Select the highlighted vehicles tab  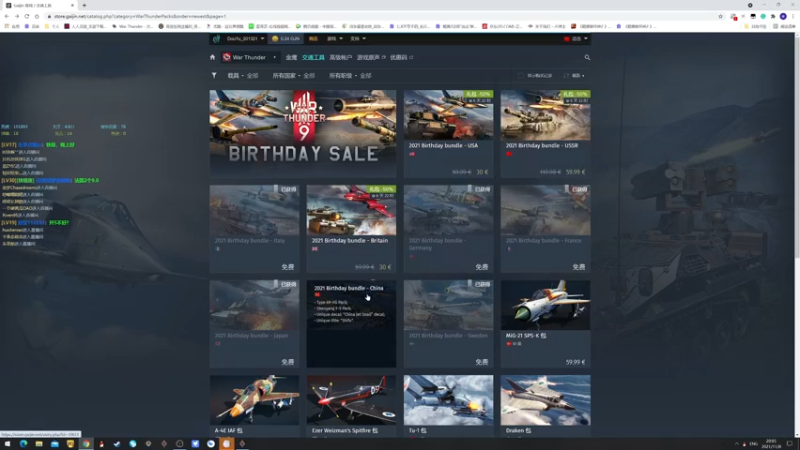313,58
